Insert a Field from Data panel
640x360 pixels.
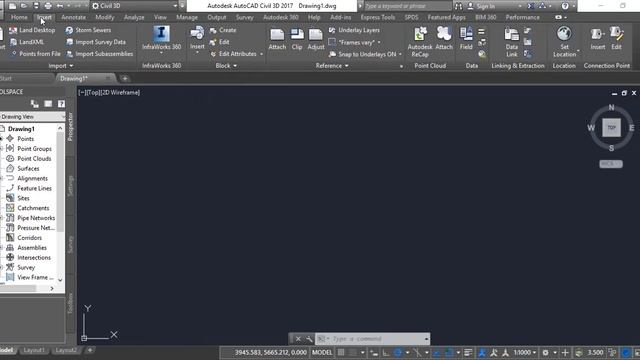coord(466,38)
